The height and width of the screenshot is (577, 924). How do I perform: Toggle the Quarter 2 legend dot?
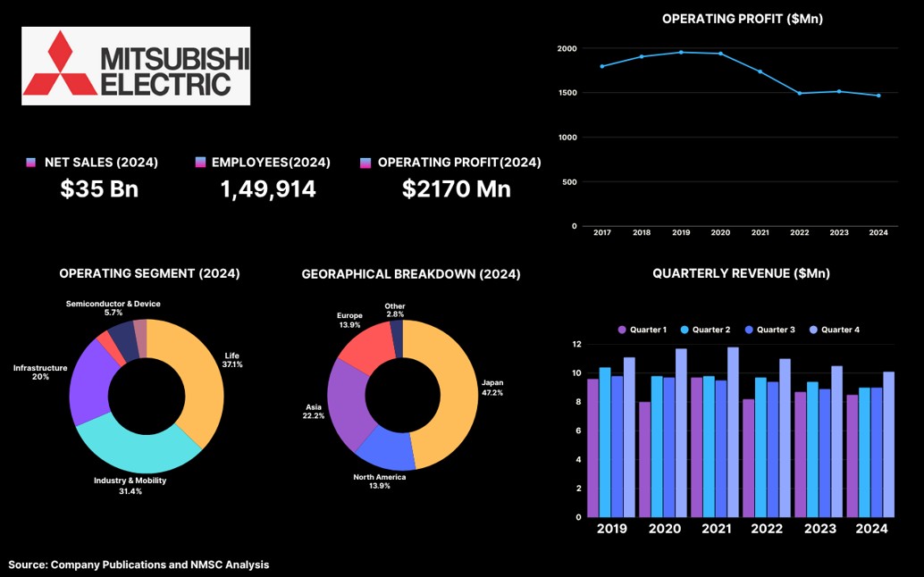click(x=685, y=330)
